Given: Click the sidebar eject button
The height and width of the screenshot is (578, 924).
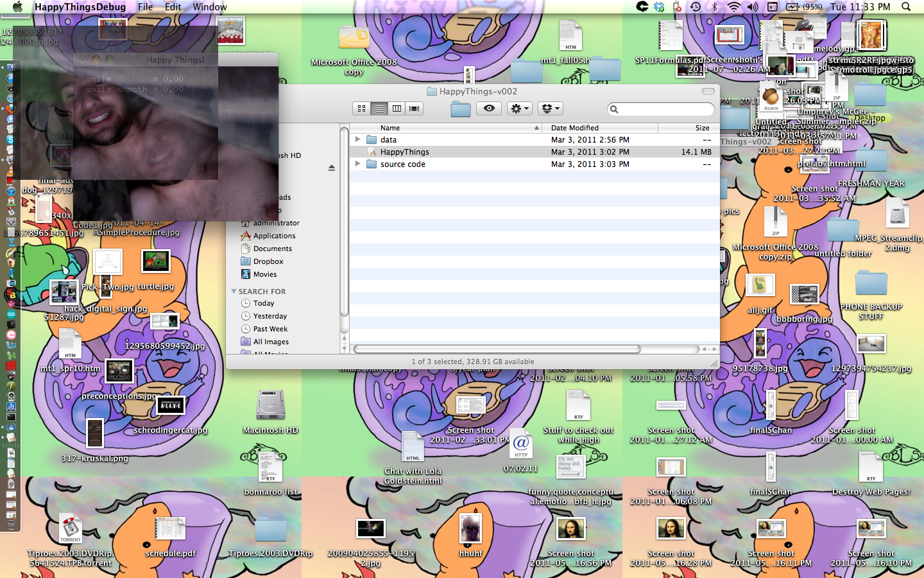Looking at the screenshot, I should (x=332, y=168).
